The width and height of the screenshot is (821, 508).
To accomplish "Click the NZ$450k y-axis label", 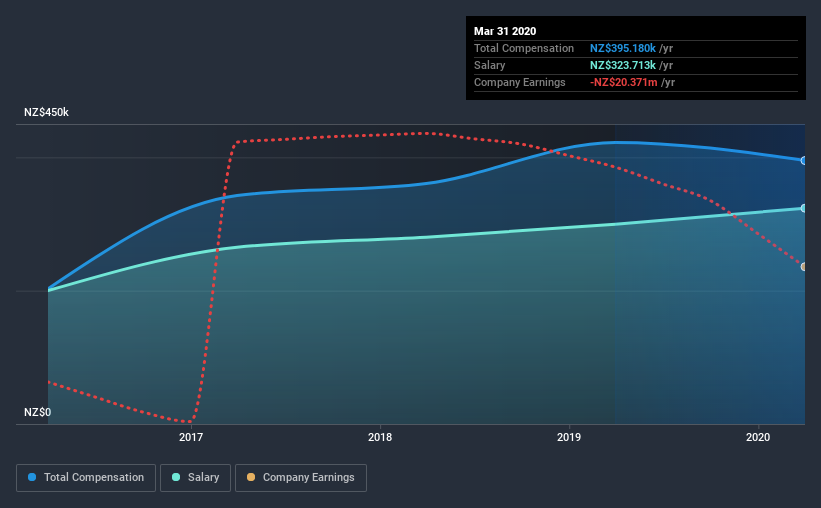I will (46, 112).
